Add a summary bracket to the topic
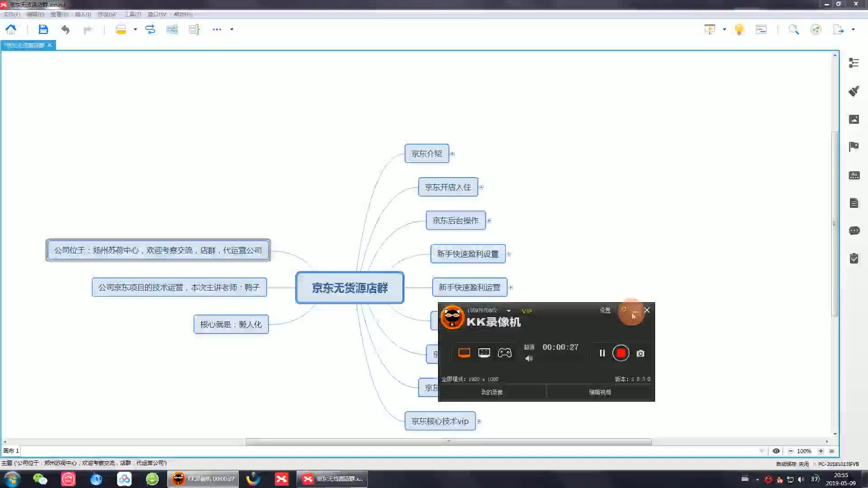868x488 pixels. click(x=194, y=30)
